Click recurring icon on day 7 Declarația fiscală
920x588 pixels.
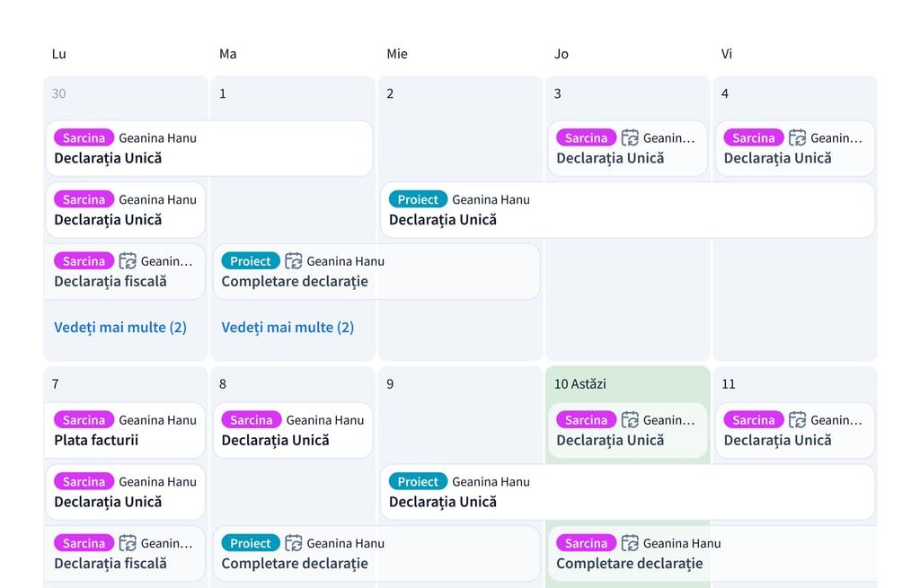pyautogui.click(x=128, y=543)
